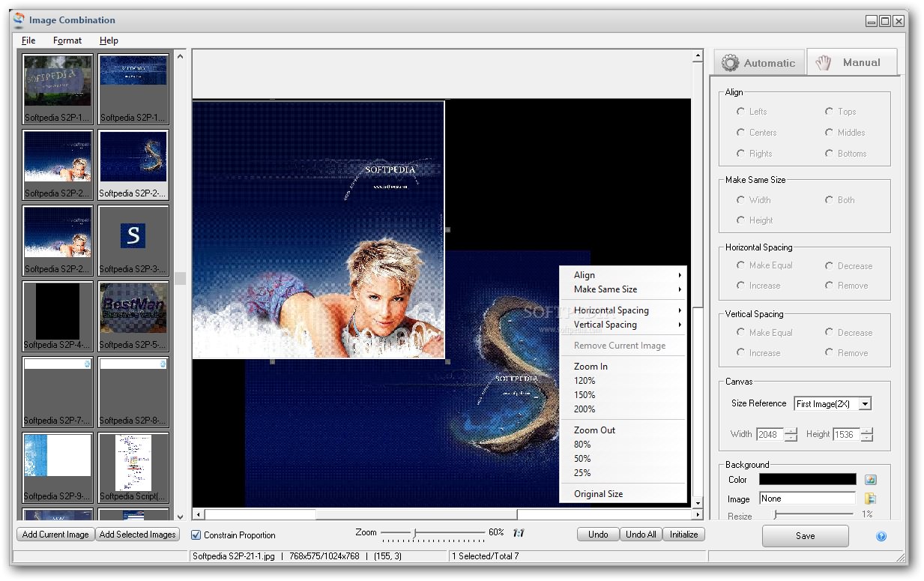Select the Softpedia S2P-8 thumbnail
The image size is (924, 581).
coord(133,391)
